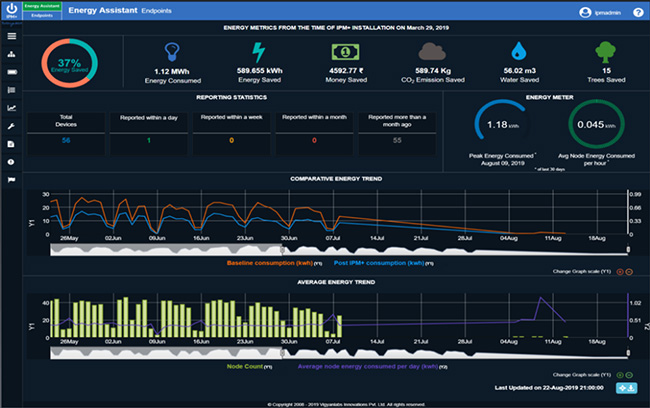Click the flag icon in sidebar
This screenshot has height=408, width=650.
point(11,180)
